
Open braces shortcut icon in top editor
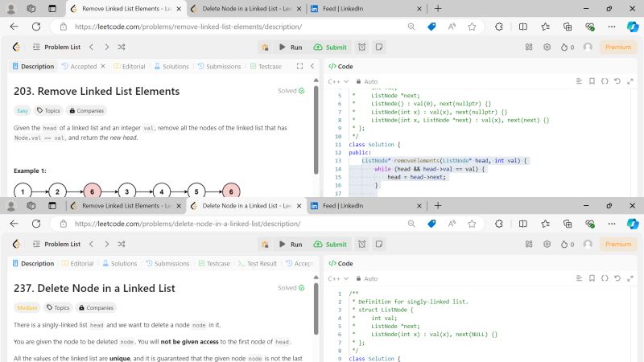(x=605, y=81)
